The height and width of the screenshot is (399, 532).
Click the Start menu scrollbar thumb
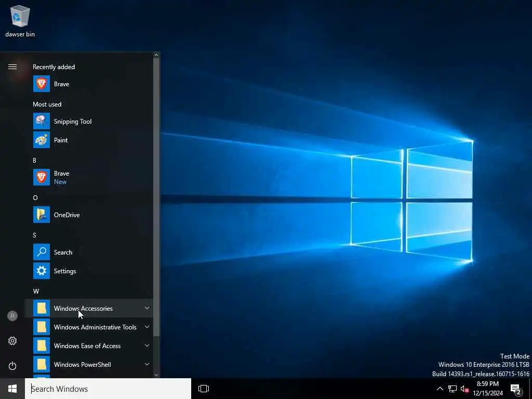tap(156, 197)
